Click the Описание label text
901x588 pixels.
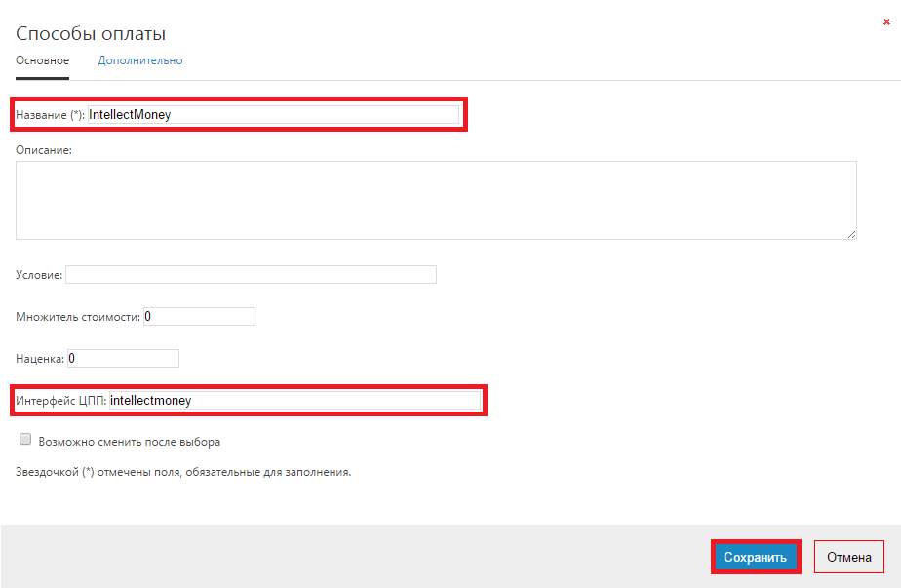pos(45,150)
